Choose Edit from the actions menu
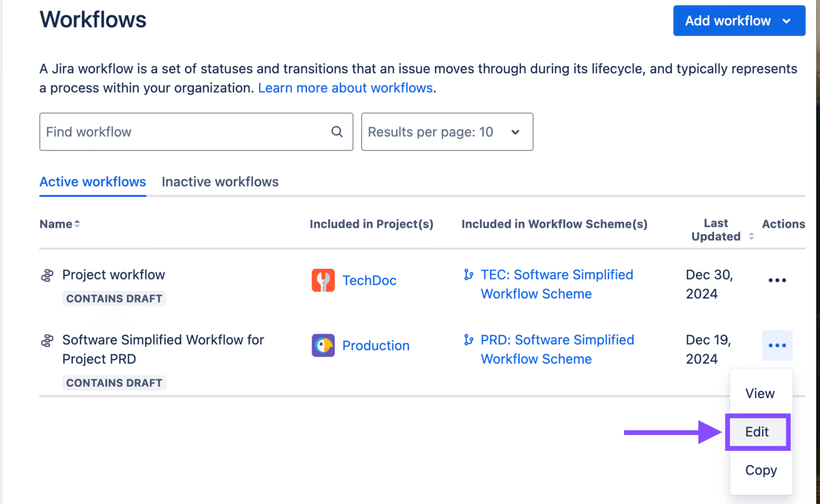The height and width of the screenshot is (504, 820). [x=757, y=432]
